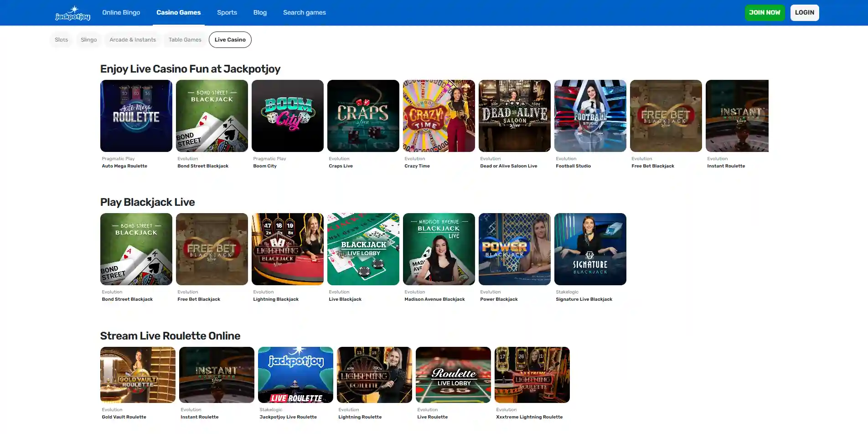This screenshot has height=434, width=868.
Task: Launch the Boom City game tile
Action: coord(288,116)
